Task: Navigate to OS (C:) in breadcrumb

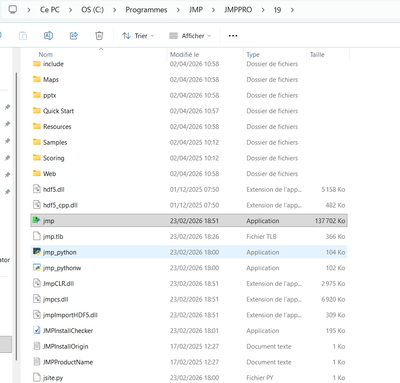Action: [x=93, y=10]
